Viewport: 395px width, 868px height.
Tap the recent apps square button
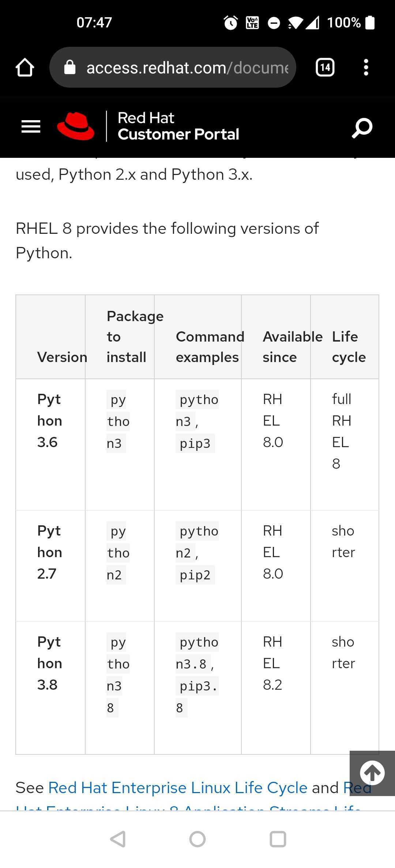pos(277,838)
